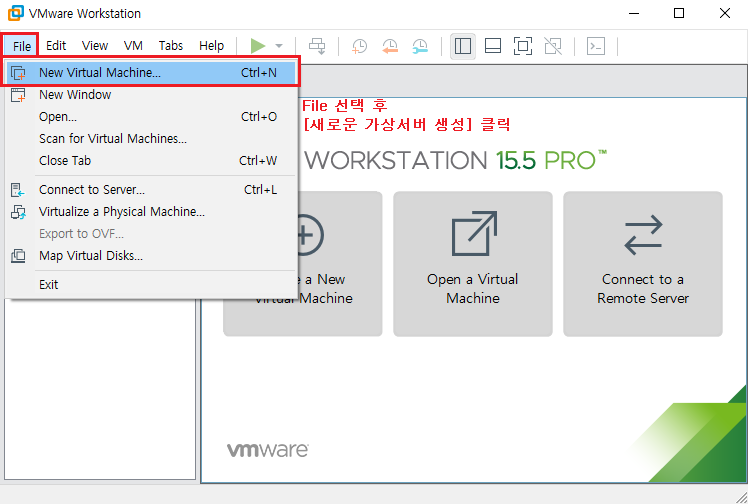The image size is (748, 504).
Task: Select Virtualize a Physical Machine...
Action: click(153, 211)
